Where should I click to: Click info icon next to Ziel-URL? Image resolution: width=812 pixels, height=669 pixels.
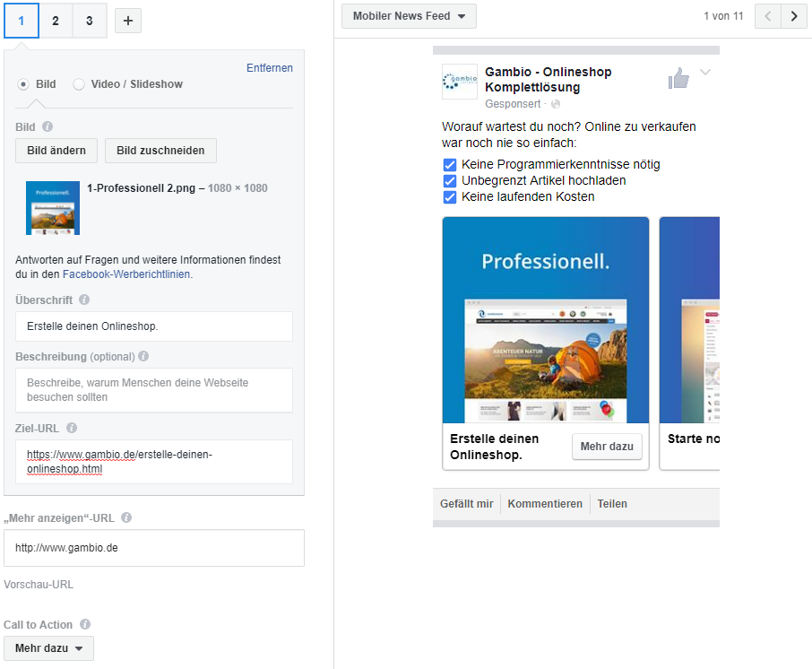tap(72, 428)
